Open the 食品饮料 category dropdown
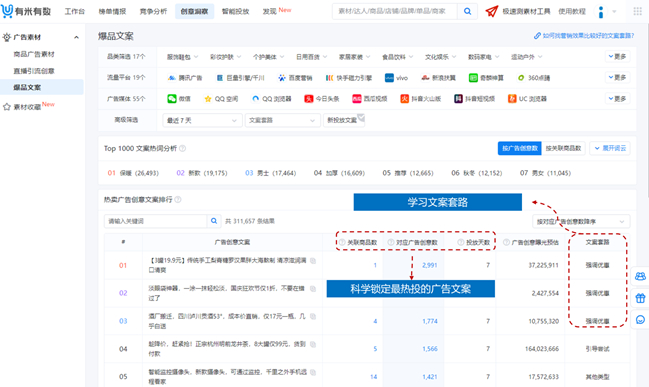This screenshot has height=387, width=649. [x=398, y=57]
